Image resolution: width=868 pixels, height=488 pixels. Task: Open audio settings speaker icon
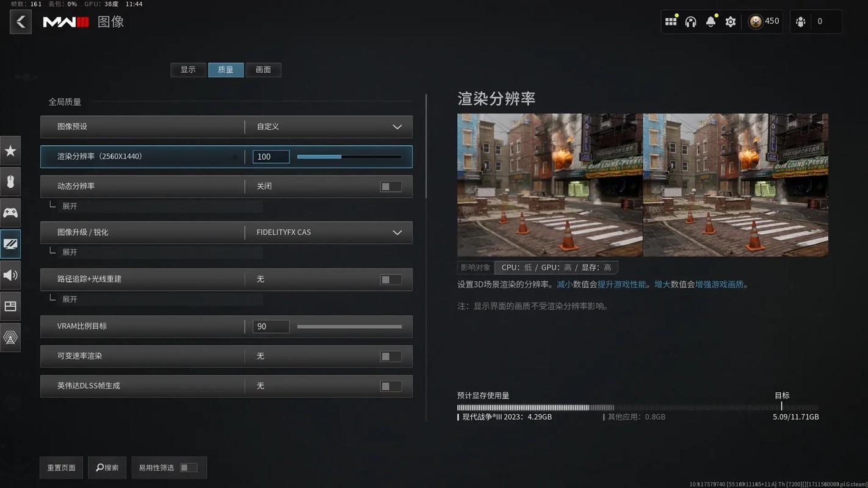(x=10, y=275)
